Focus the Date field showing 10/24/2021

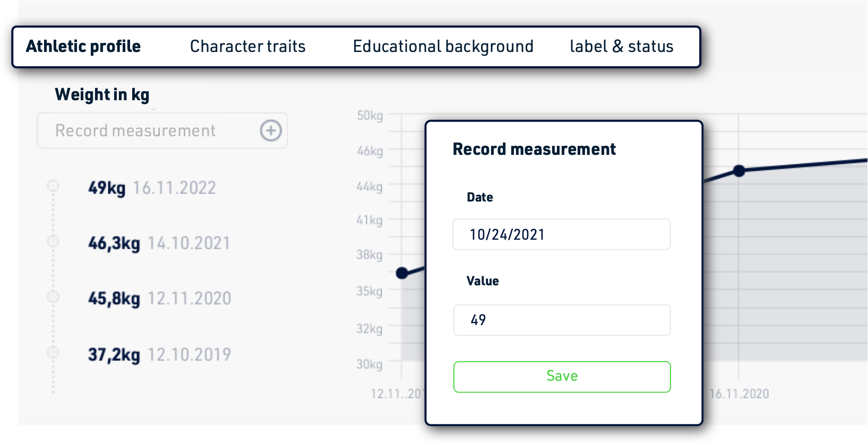[x=562, y=234]
